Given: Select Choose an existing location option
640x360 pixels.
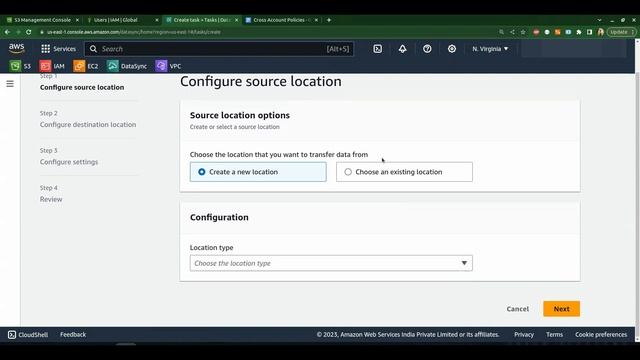Looking at the screenshot, I should coord(404,172).
